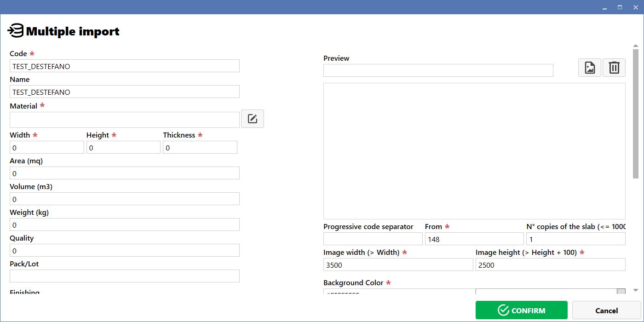This screenshot has height=322, width=644.
Task: Click inside the Material field
Action: point(125,120)
